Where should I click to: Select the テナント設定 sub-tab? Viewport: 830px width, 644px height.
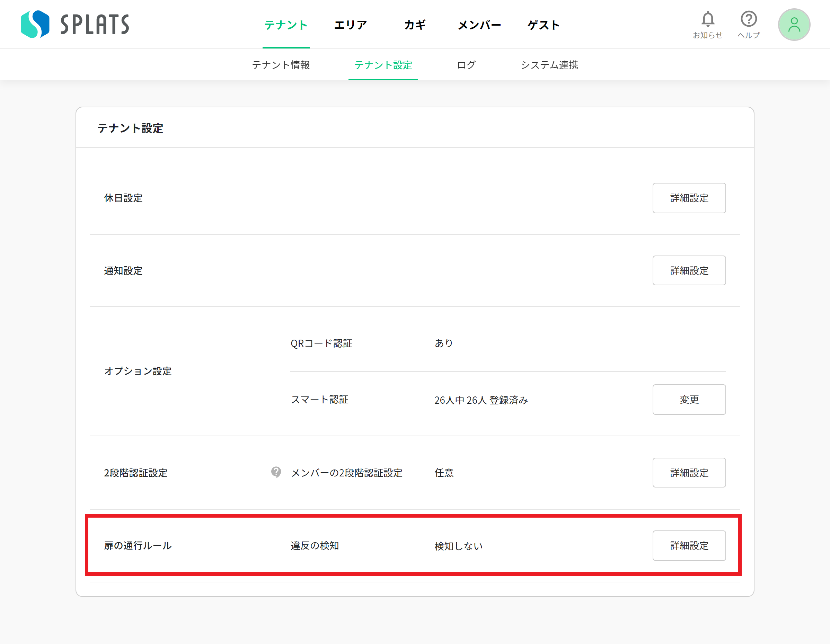tap(383, 65)
